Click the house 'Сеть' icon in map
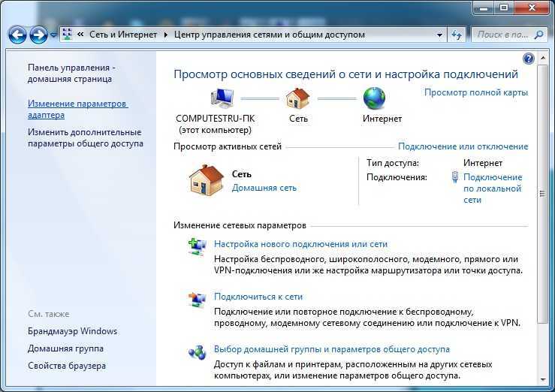This screenshot has height=392, width=555. (297, 98)
